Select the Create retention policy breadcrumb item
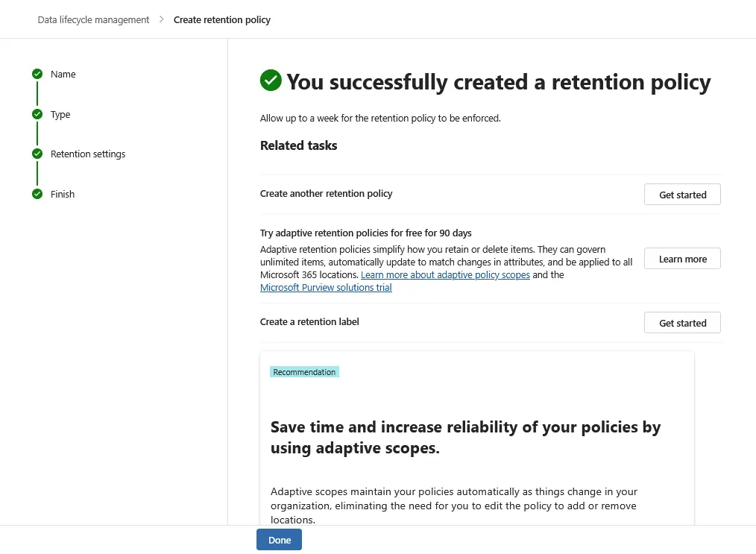Viewport: 756px width, 554px height. click(x=221, y=19)
